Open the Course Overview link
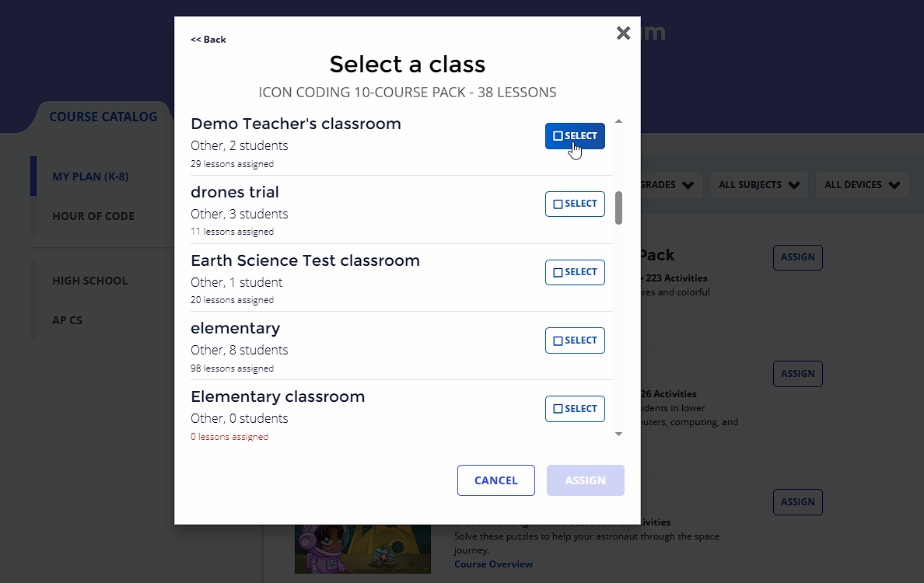Viewport: 924px width, 583px height. [493, 564]
